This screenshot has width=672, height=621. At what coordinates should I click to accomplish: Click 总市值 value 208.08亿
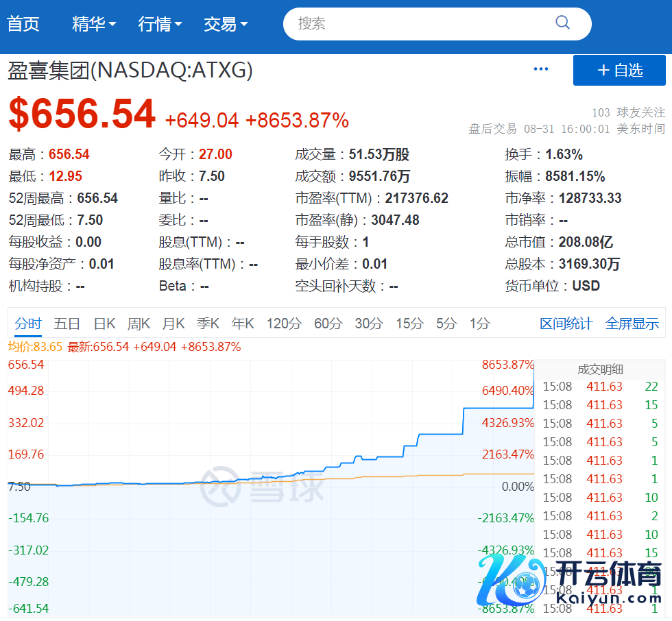586,242
